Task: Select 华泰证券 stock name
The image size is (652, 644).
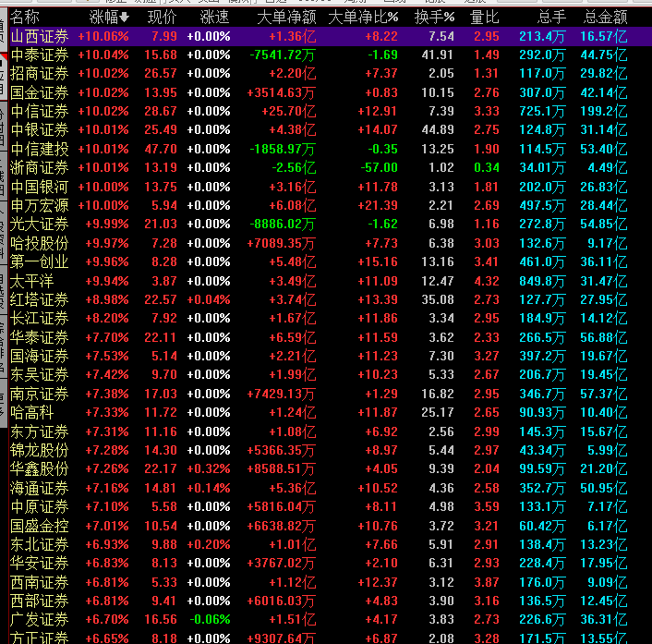Action: [x=40, y=337]
